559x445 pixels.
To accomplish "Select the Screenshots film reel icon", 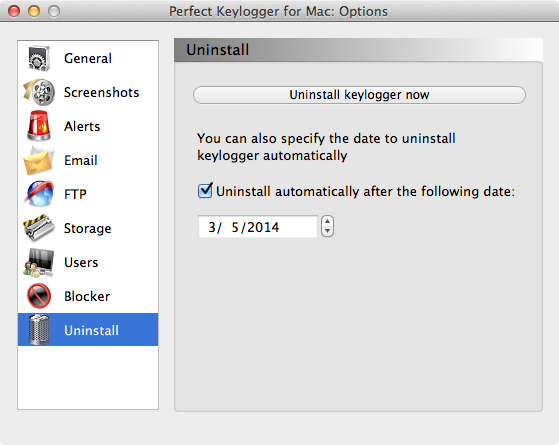I will [39, 92].
